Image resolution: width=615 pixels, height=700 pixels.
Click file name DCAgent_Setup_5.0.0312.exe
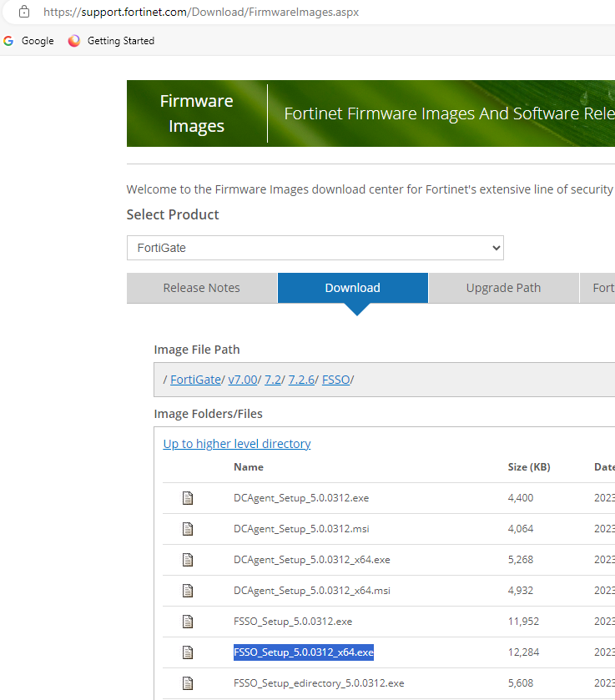301,498
